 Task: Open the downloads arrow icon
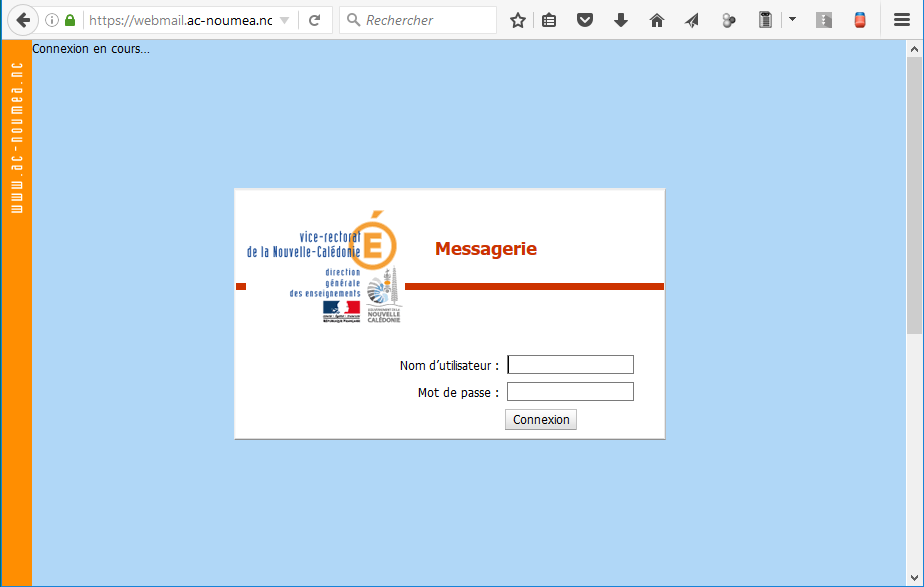[x=620, y=20]
